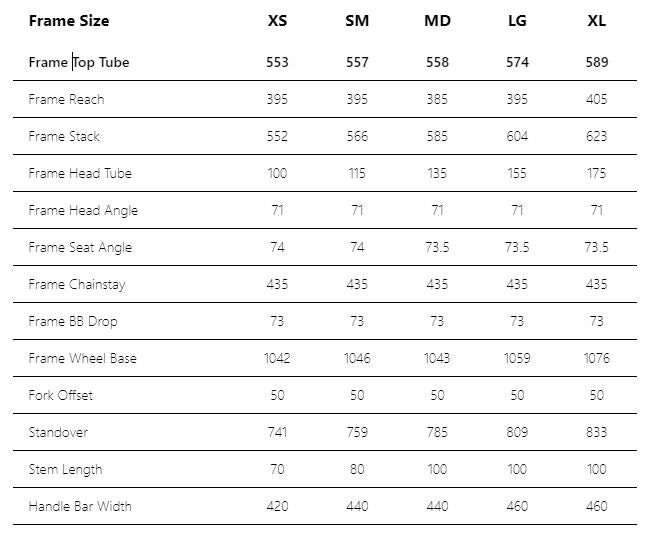Click the XL Standover value 833

coord(596,432)
